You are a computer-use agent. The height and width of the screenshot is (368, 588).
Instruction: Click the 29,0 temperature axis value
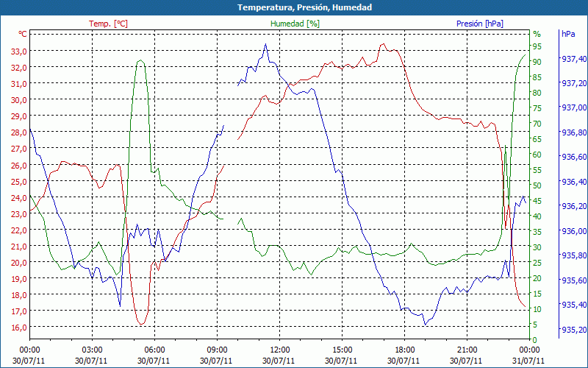(19, 116)
